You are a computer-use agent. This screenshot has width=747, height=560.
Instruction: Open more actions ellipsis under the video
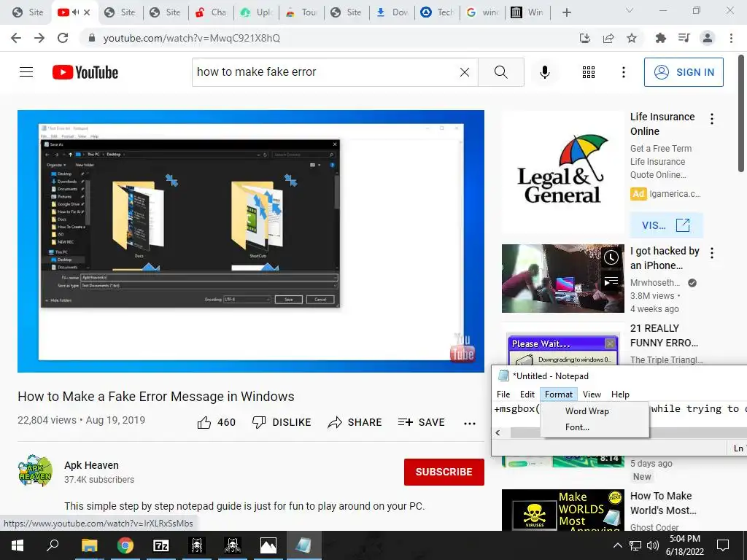(x=470, y=423)
